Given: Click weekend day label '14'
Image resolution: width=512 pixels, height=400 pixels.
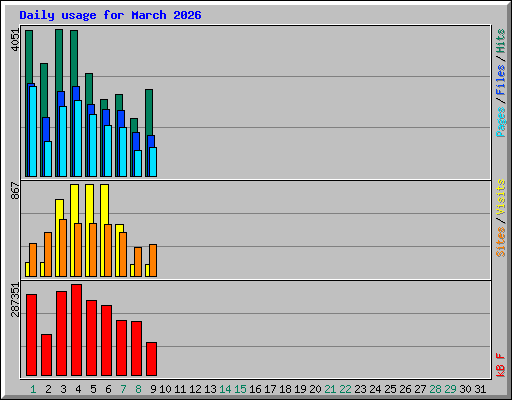Looking at the screenshot, I should pyautogui.click(x=225, y=389).
